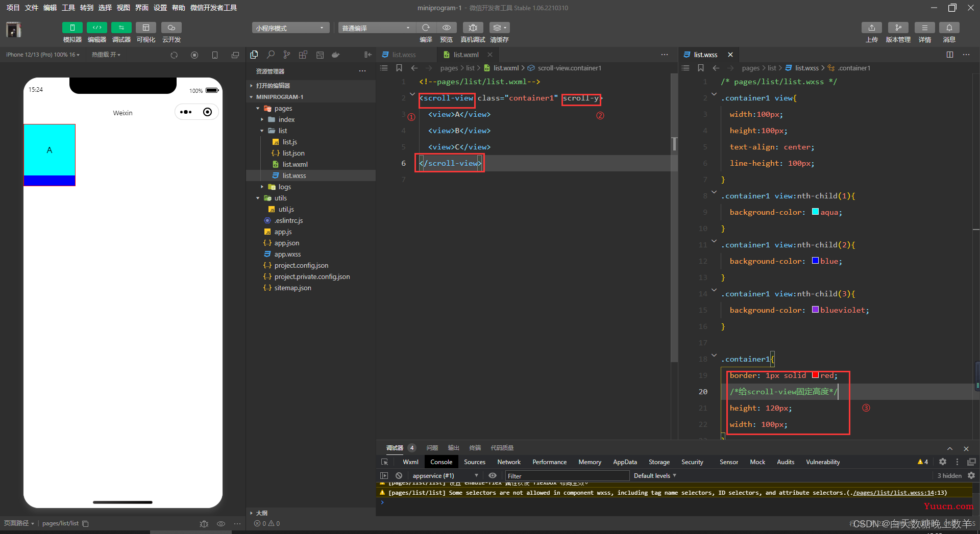The width and height of the screenshot is (980, 534).
Task: Toggle the editor (编辑器) panel button
Action: click(x=96, y=28)
